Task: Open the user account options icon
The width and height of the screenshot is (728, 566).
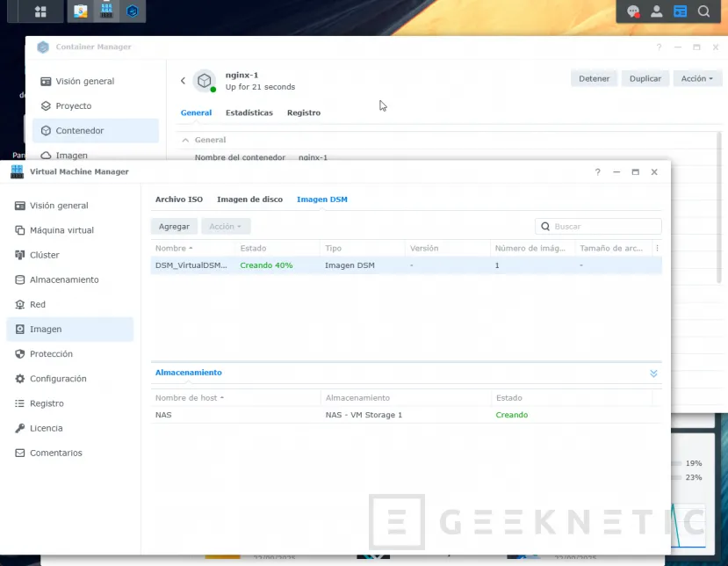Action: click(656, 11)
